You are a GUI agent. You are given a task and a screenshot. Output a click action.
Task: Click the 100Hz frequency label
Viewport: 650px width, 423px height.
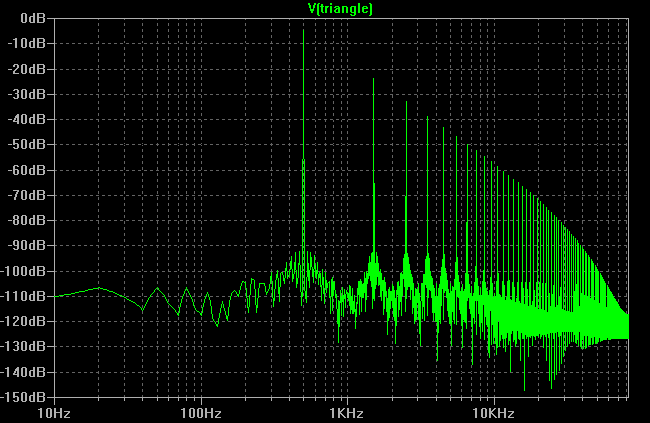(x=201, y=413)
